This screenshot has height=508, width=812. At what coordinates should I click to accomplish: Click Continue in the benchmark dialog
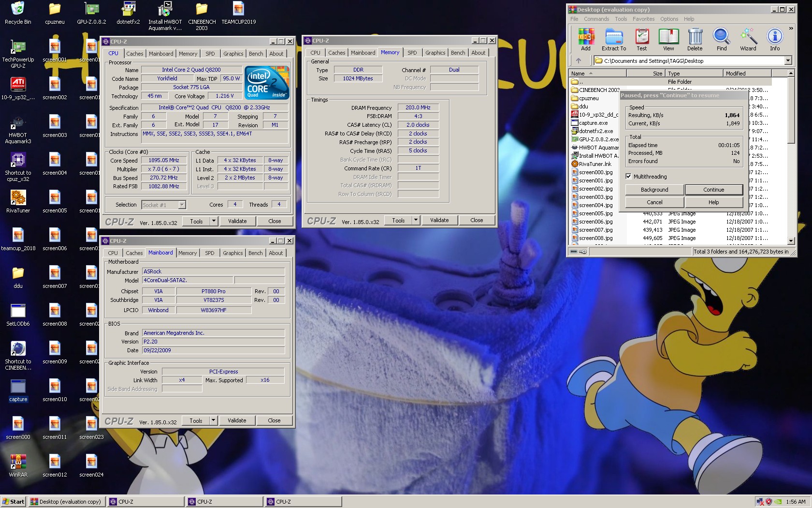(x=713, y=190)
